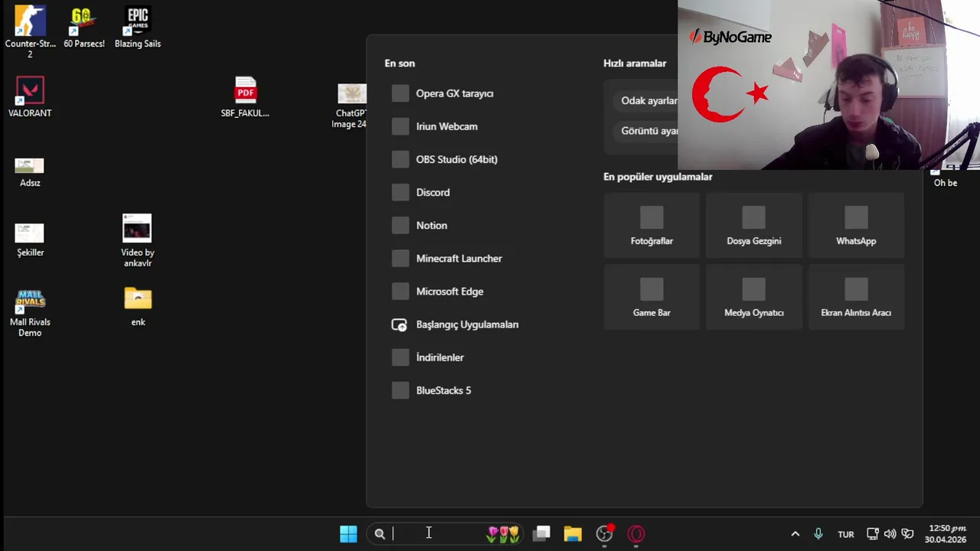Click tulips search highlight icon
This screenshot has width=980, height=551.
[x=503, y=534]
